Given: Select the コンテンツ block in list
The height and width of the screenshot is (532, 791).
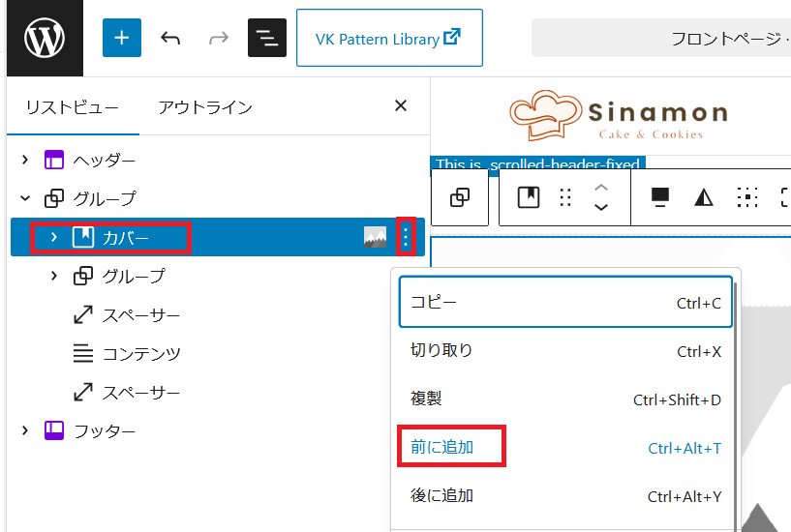Looking at the screenshot, I should tap(141, 354).
